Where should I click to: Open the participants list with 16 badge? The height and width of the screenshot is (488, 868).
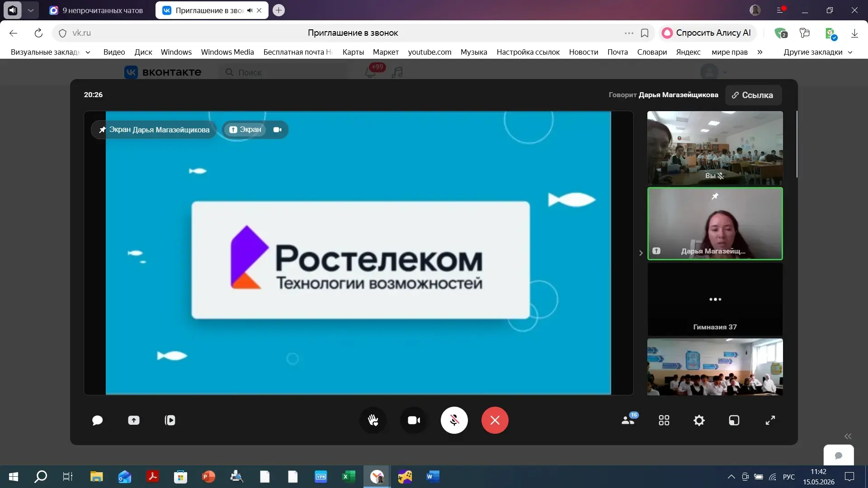(x=629, y=419)
